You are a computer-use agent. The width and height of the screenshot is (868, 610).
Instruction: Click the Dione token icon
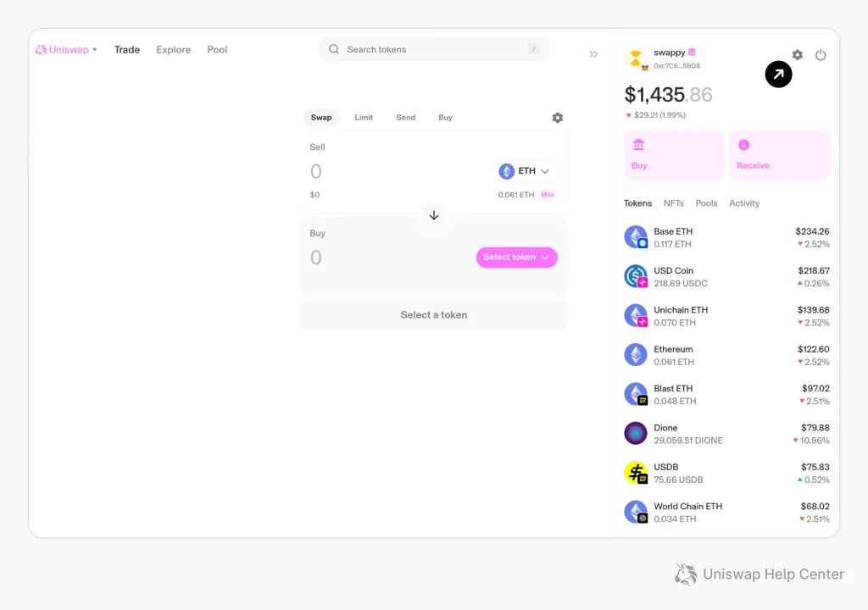[636, 434]
